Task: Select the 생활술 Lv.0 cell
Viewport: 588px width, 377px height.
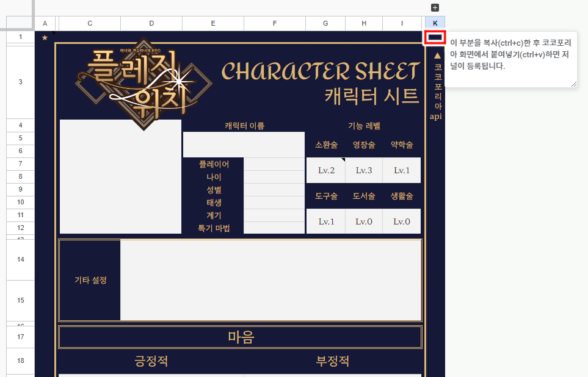Action: (x=402, y=221)
